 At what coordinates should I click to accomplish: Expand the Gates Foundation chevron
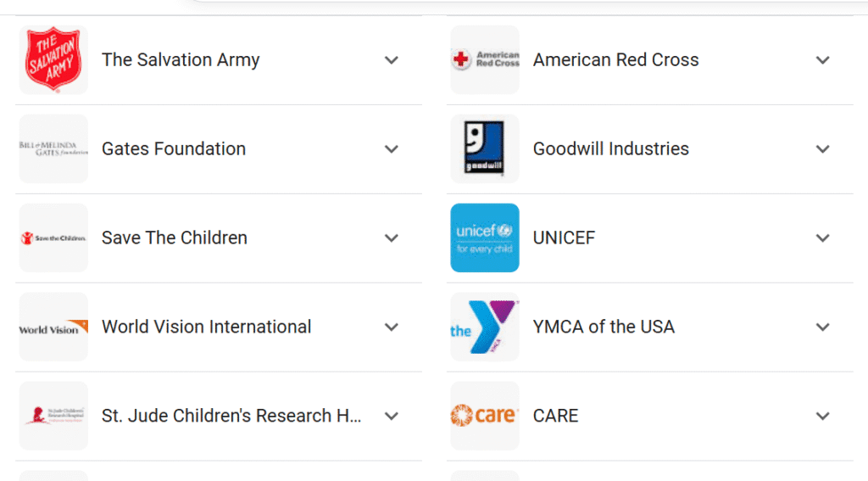[391, 149]
